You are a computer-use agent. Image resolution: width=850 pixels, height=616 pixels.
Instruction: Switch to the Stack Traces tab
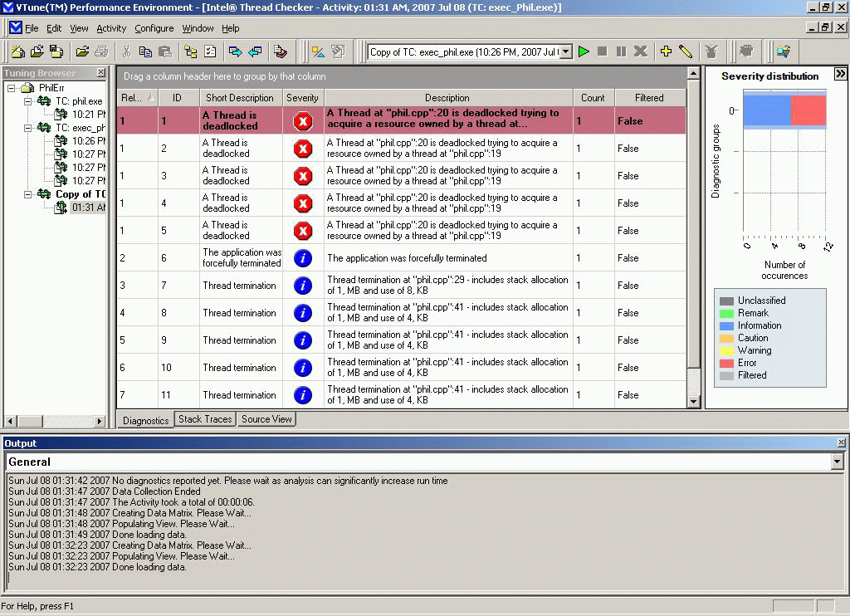205,419
